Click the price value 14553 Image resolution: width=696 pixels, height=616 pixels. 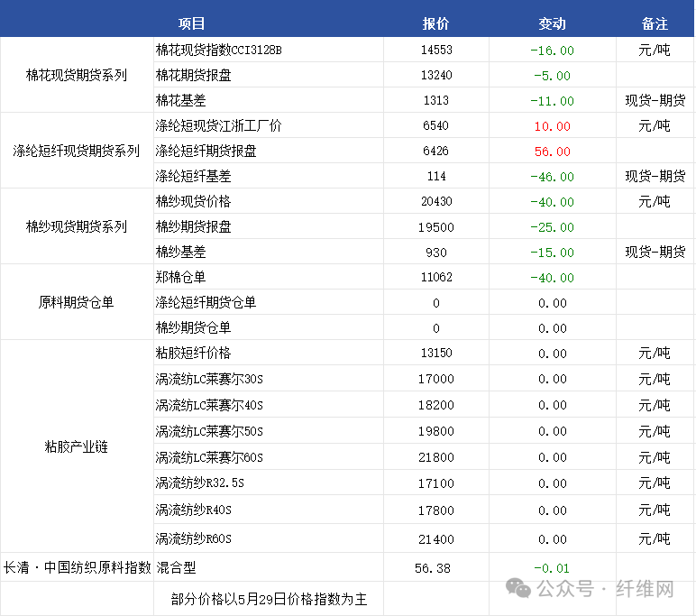tap(436, 50)
